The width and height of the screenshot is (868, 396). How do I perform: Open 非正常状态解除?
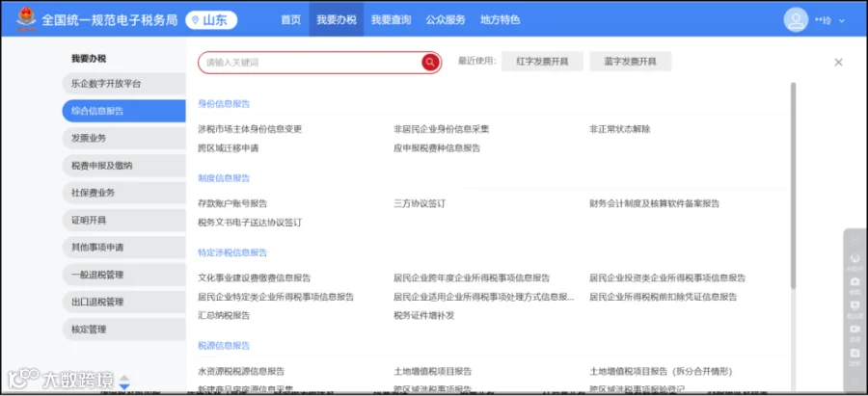(x=619, y=129)
